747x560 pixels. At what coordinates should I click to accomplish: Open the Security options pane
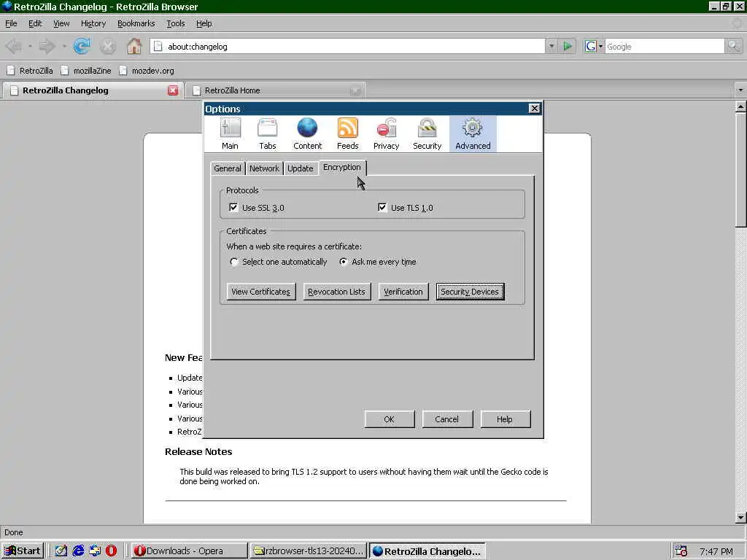tap(427, 134)
